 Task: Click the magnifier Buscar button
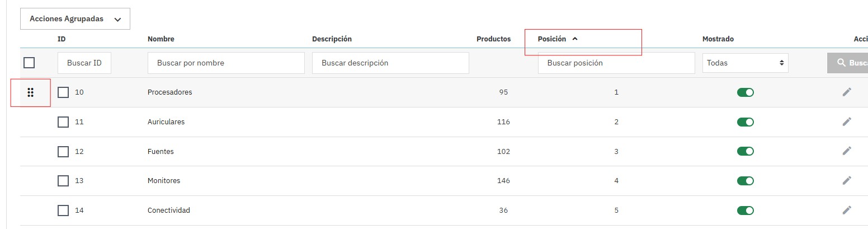[x=847, y=63]
